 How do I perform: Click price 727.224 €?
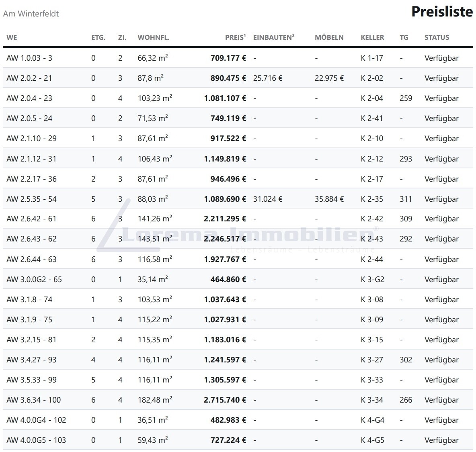228,440
